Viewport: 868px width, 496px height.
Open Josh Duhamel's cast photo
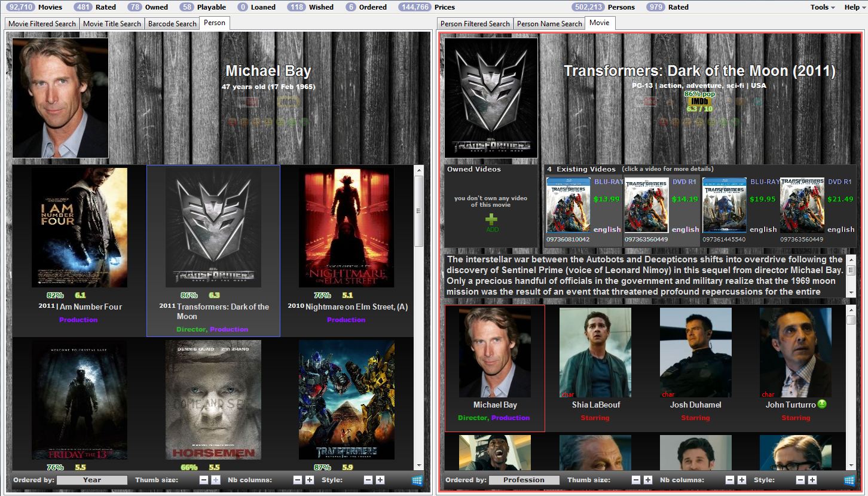tap(696, 353)
